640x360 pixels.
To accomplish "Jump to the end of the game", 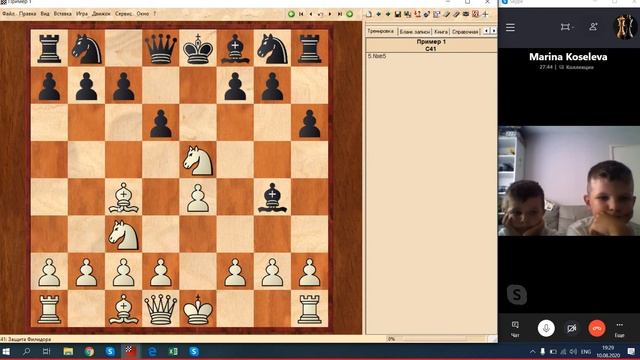I will (x=340, y=14).
